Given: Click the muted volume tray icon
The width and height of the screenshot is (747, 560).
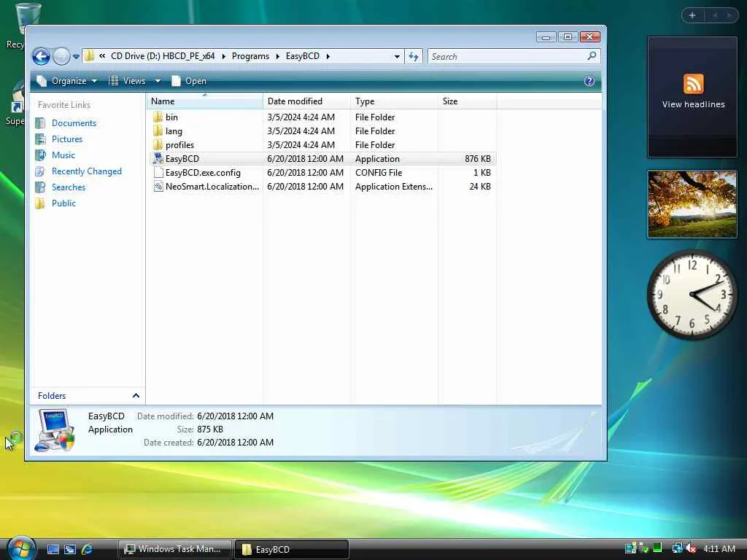Looking at the screenshot, I should coord(691,548).
